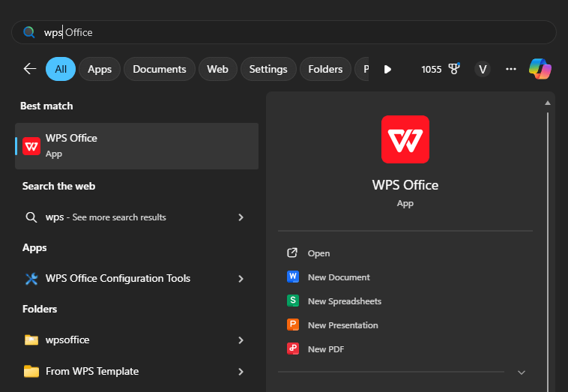Open WPS Office Configuration Tools
This screenshot has width=568, height=392.
tap(136, 278)
